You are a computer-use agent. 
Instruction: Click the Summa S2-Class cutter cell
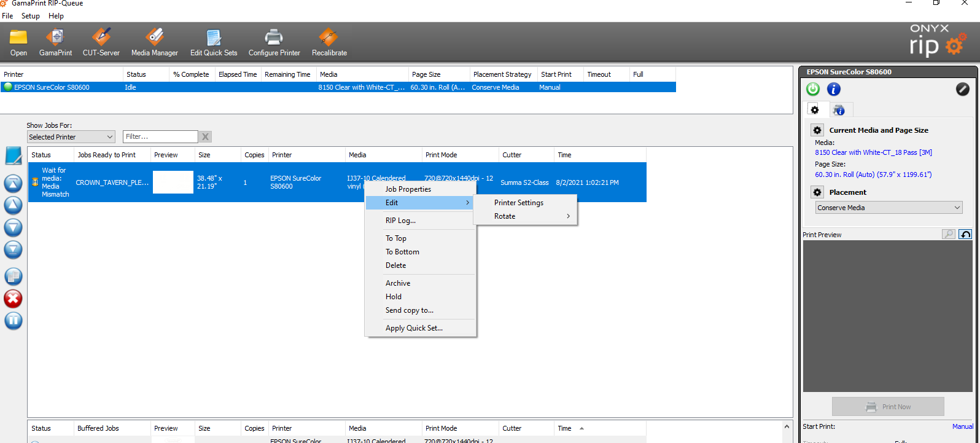524,182
